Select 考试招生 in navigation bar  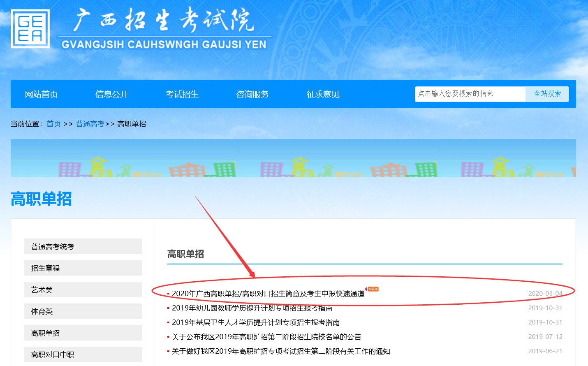click(x=182, y=94)
